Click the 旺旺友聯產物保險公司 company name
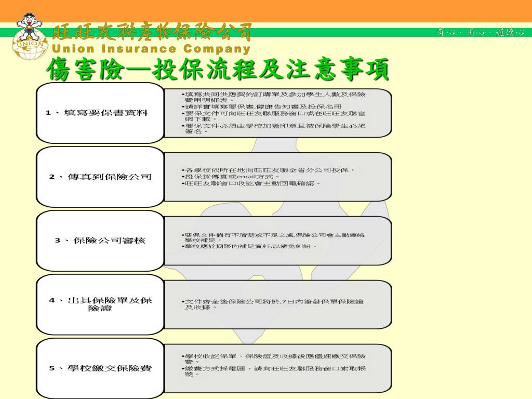The width and height of the screenshot is (532, 399). point(152,33)
